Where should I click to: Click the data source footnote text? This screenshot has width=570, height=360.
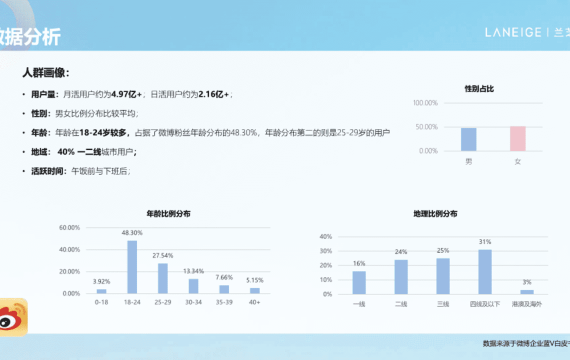point(526,343)
